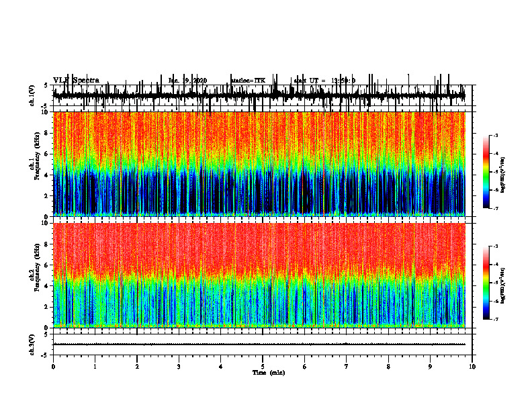Click the 'ch.3(V)' waveform axis label
532x411 pixels.
click(32, 345)
